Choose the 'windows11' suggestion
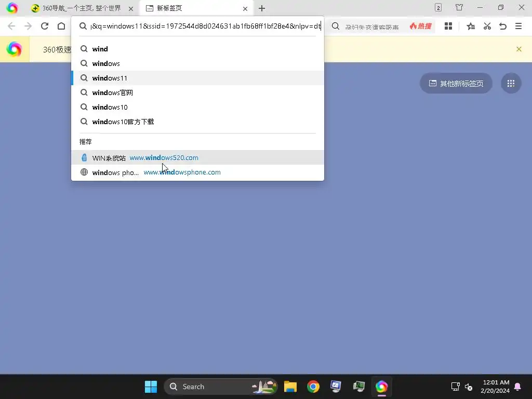The image size is (532, 399). [x=197, y=78]
